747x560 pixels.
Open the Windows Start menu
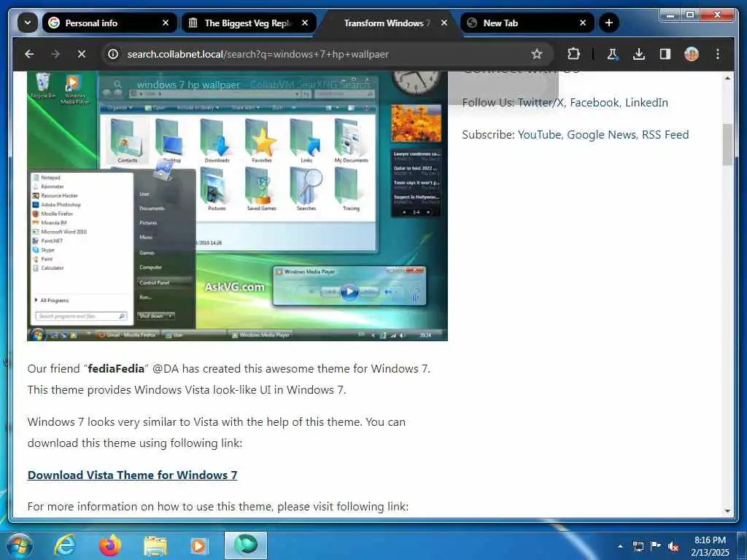(x=20, y=545)
